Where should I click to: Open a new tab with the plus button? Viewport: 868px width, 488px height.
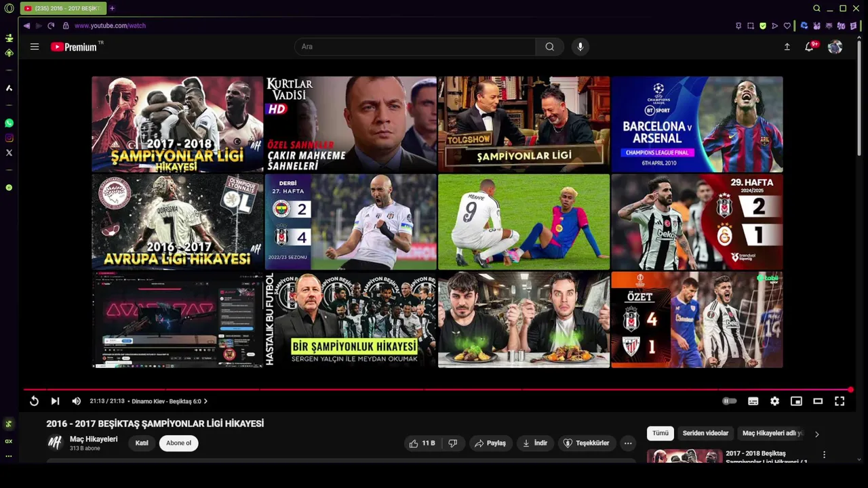[112, 8]
